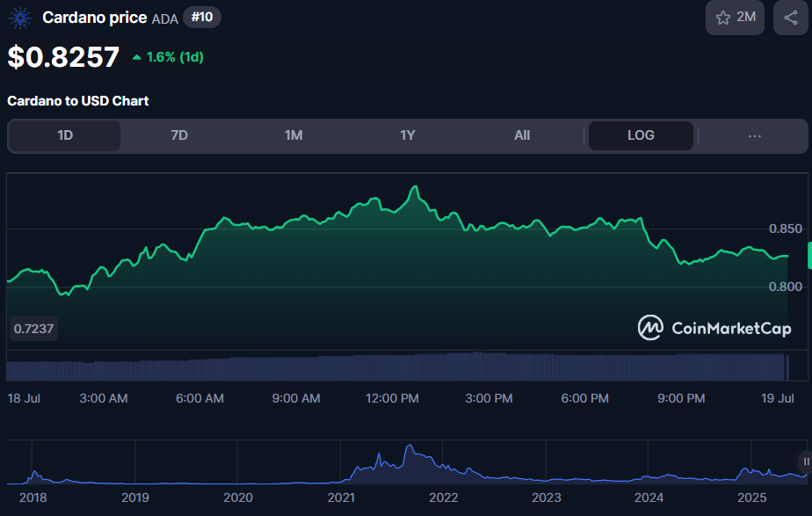
Task: Click the ADA ticker symbol
Action: (164, 19)
